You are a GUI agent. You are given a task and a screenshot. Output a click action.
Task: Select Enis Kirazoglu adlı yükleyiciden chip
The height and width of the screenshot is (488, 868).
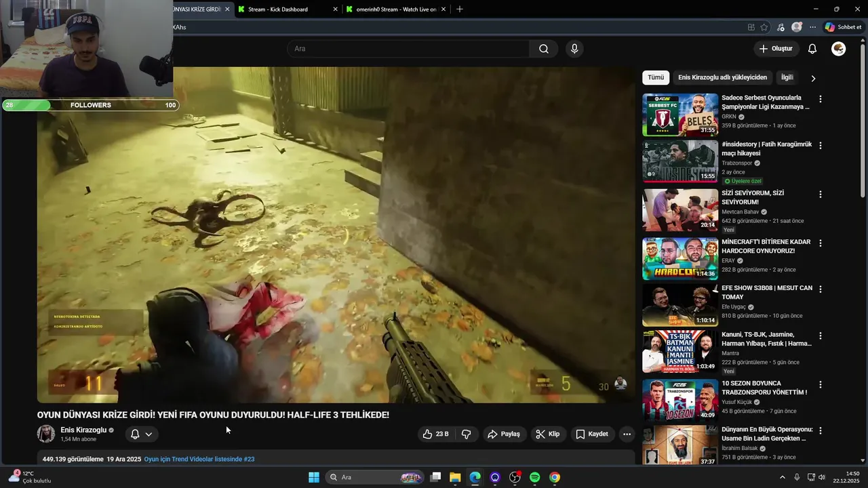722,77
